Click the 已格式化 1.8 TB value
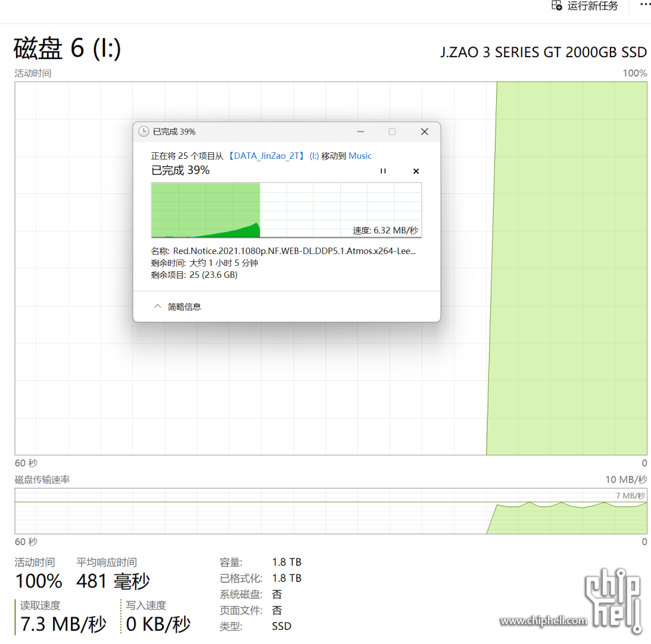This screenshot has height=644, width=651. tap(286, 578)
